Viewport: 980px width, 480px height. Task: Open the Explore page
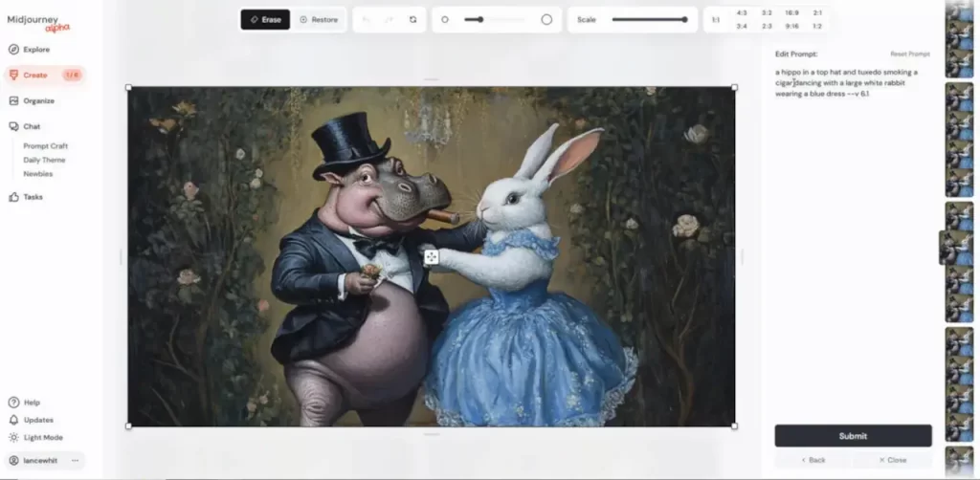(x=36, y=50)
